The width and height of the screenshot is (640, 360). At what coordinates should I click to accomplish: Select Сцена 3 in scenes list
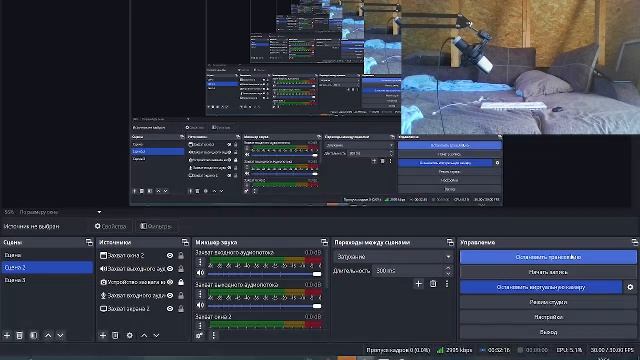point(47,280)
